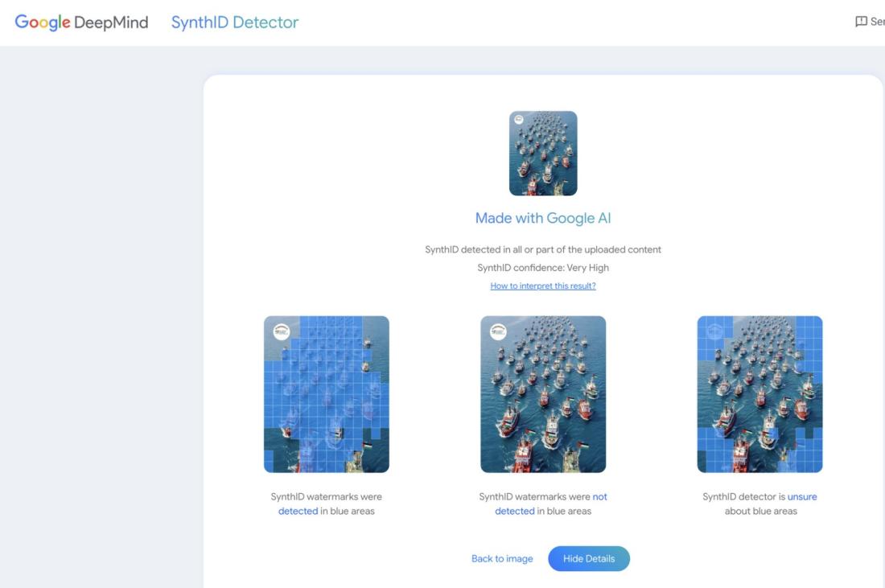Go back to image
The width and height of the screenshot is (885, 588).
coord(502,559)
